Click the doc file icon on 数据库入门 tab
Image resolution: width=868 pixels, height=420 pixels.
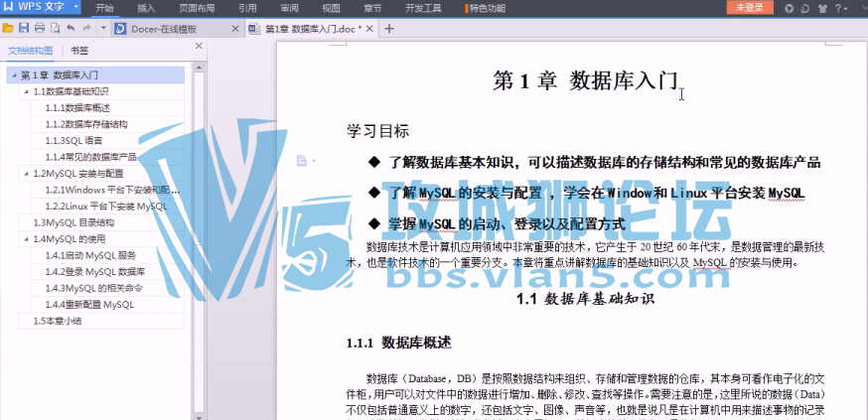pyautogui.click(x=254, y=29)
